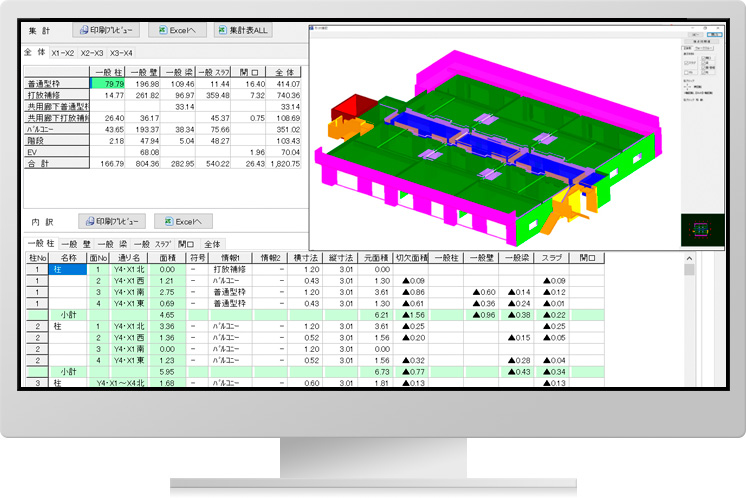Switch to the X1-X2 tab
Screen dimensions: 746x498
pyautogui.click(x=63, y=53)
